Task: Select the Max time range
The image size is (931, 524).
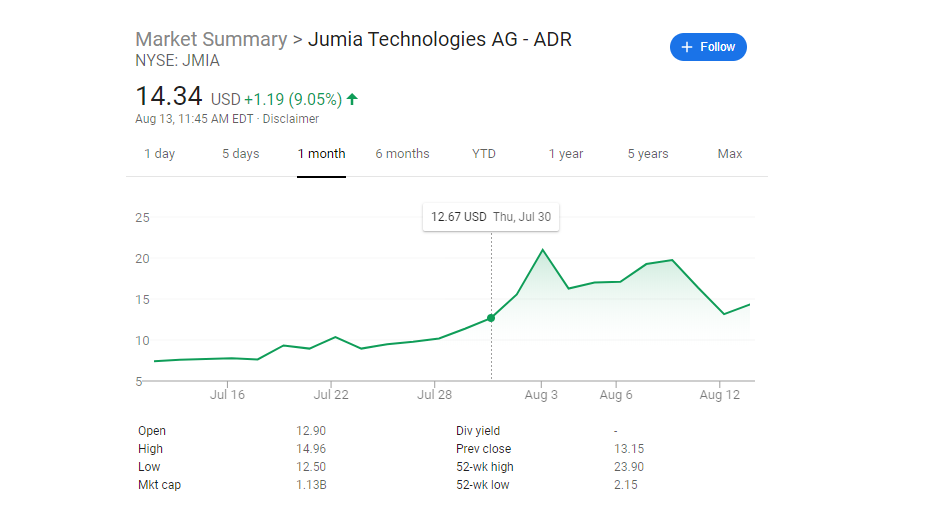Action: coord(730,154)
